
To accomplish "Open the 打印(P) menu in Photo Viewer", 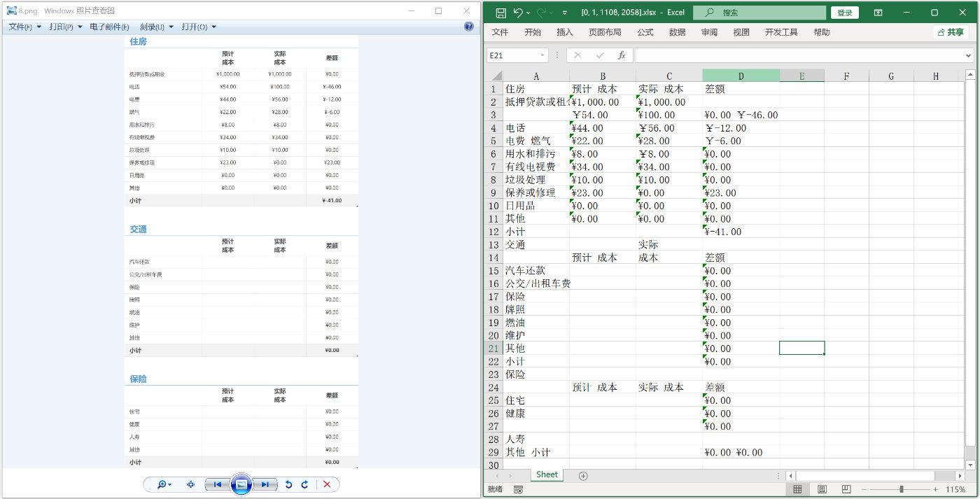I will [x=66, y=27].
